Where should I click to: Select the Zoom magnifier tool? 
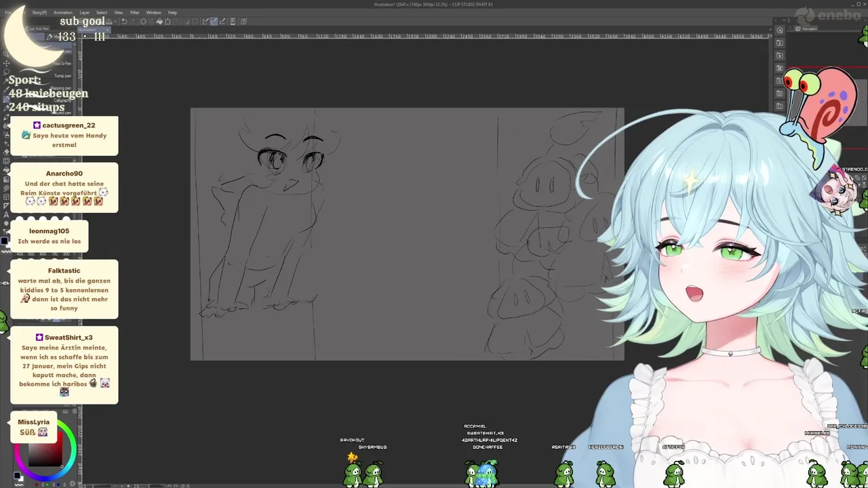click(5, 54)
